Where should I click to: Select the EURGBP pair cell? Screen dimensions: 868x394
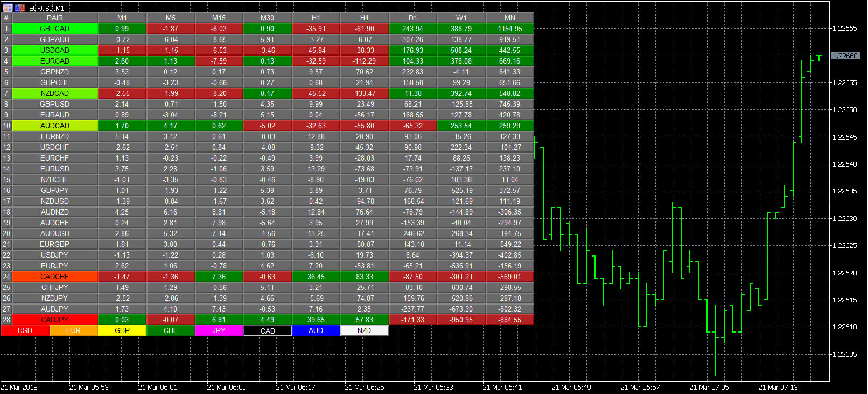click(55, 244)
